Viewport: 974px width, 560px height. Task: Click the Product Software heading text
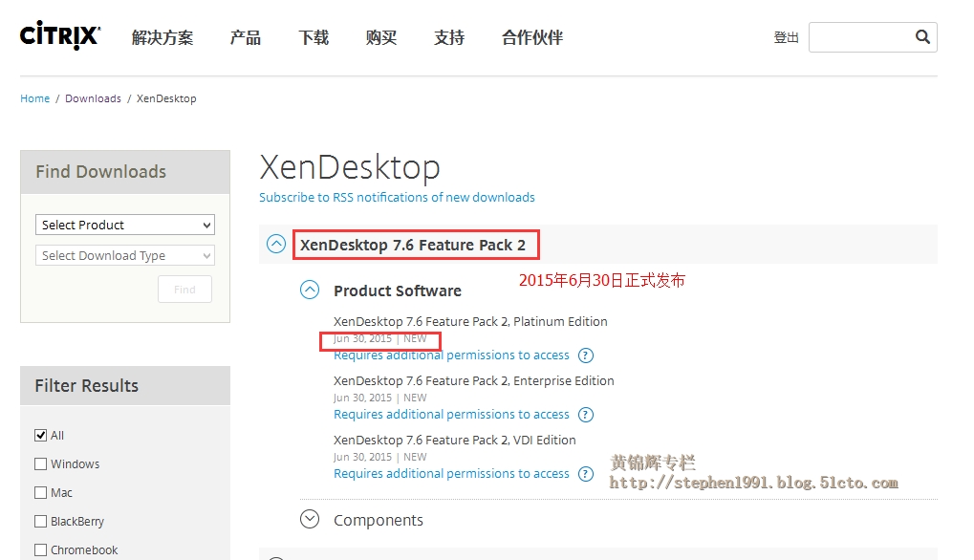coord(398,291)
